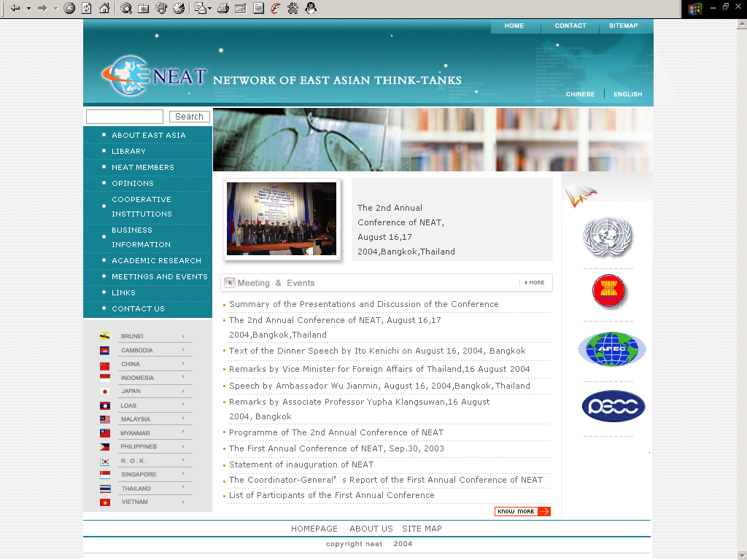The height and width of the screenshot is (560, 747).
Task: Click the Thailand flag icon
Action: (105, 489)
